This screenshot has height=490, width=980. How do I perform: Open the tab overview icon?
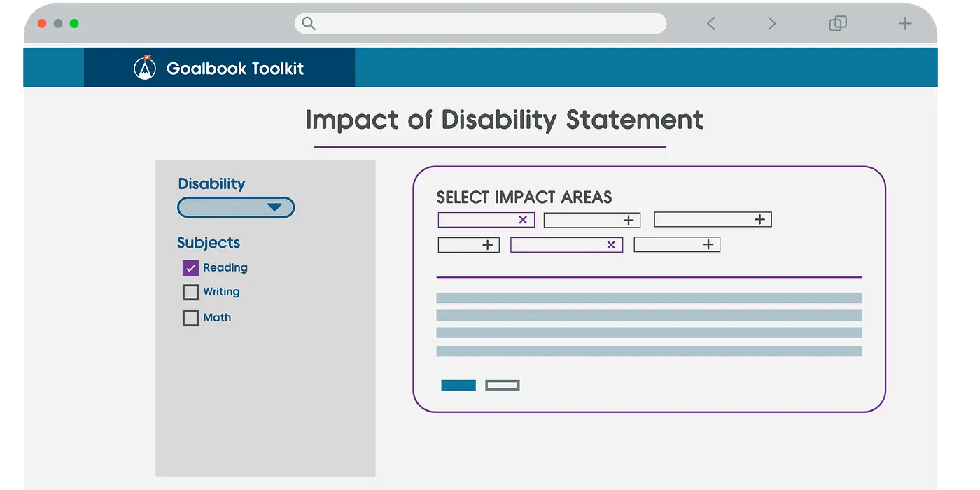coord(837,23)
